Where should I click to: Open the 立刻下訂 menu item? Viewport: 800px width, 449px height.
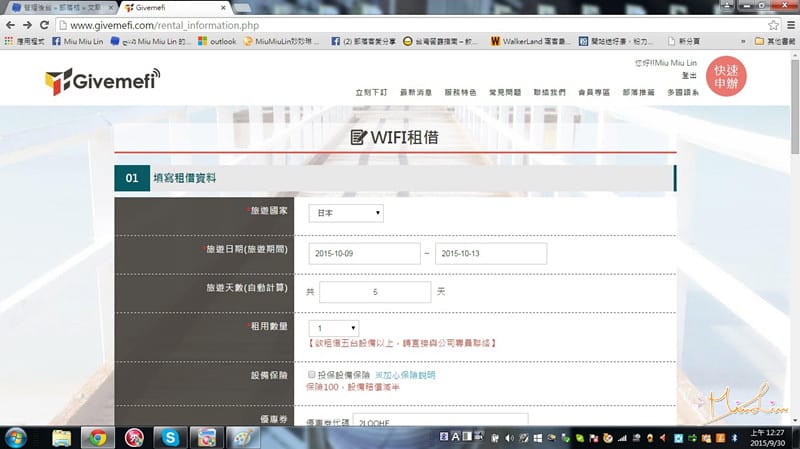[x=370, y=92]
